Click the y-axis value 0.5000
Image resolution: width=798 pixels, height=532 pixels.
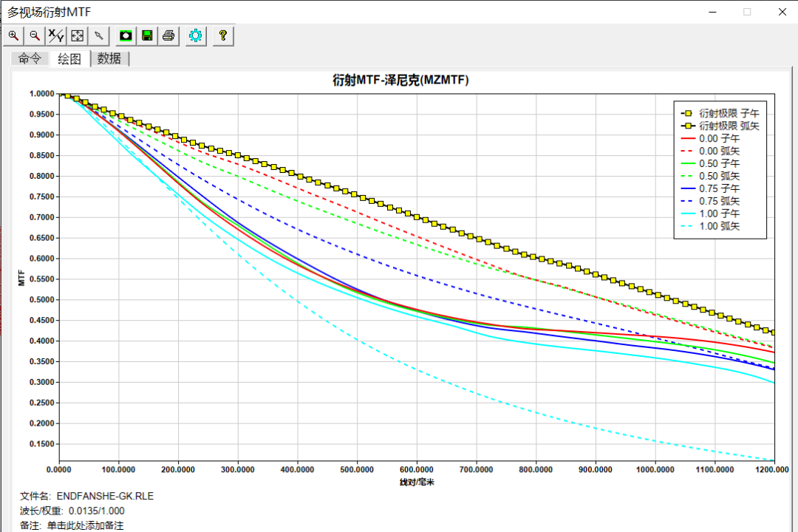click(41, 300)
